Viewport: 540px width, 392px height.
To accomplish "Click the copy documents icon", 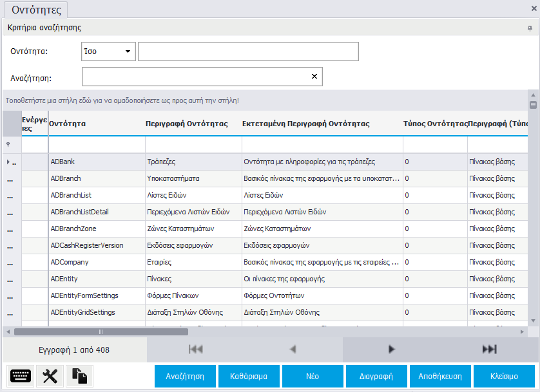I will click(x=80, y=376).
